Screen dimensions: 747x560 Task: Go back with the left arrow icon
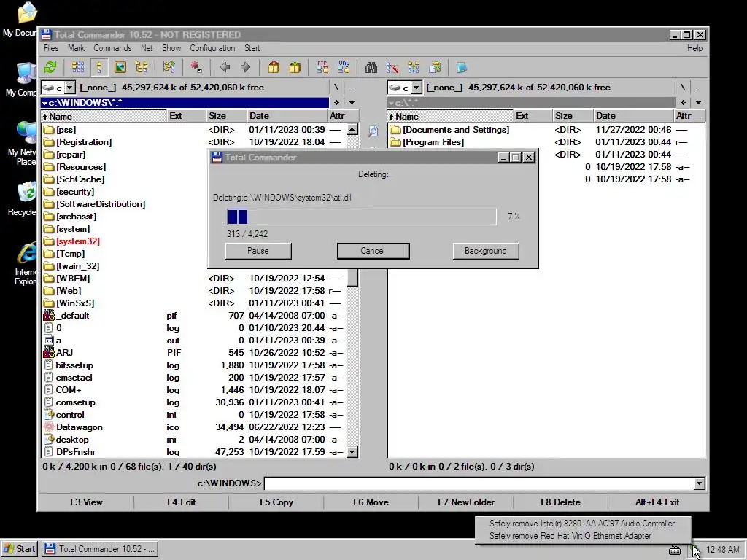pos(225,68)
